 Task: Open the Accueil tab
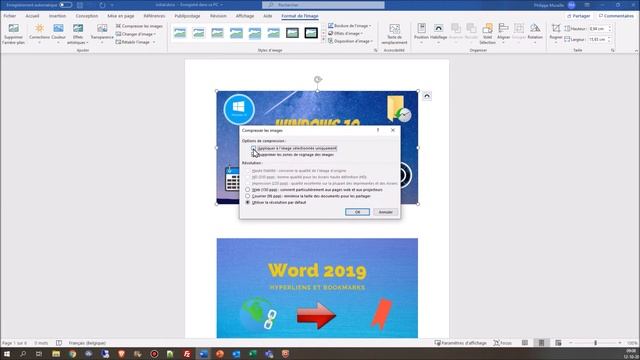pyautogui.click(x=32, y=16)
